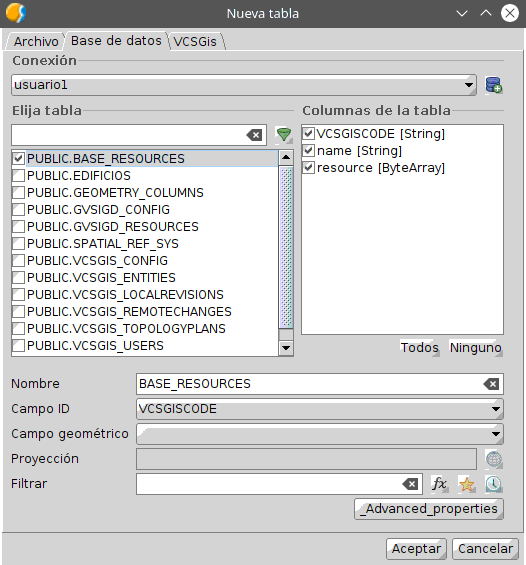
Task: Roll up window with down chevron
Action: [x=462, y=13]
